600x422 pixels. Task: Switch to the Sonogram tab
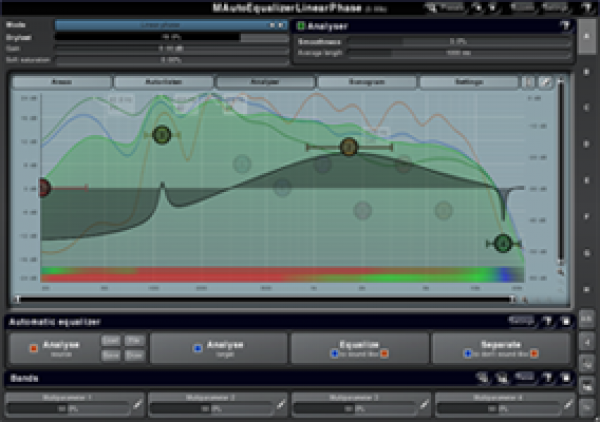click(367, 82)
